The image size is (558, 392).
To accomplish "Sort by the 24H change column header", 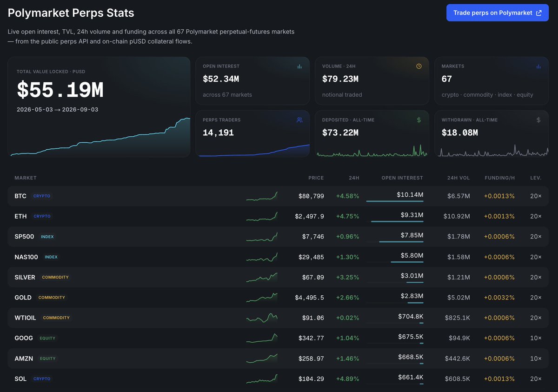I will click(x=355, y=178).
